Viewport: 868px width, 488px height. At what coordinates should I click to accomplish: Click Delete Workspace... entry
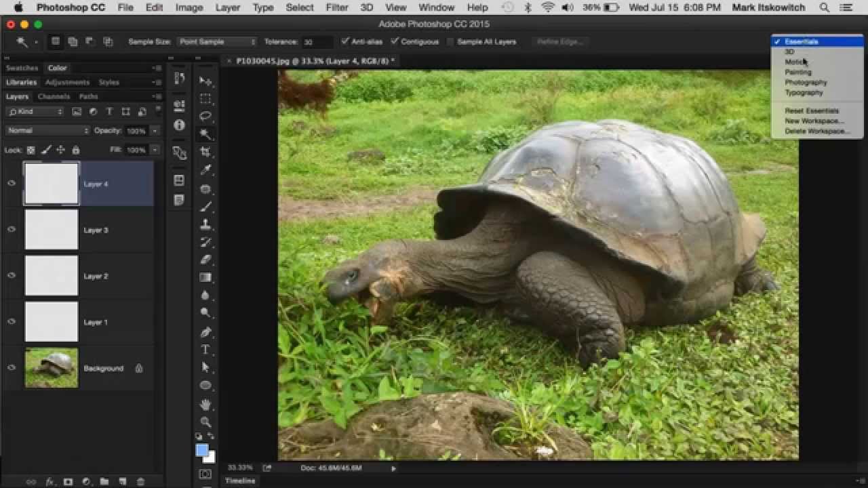pos(817,131)
